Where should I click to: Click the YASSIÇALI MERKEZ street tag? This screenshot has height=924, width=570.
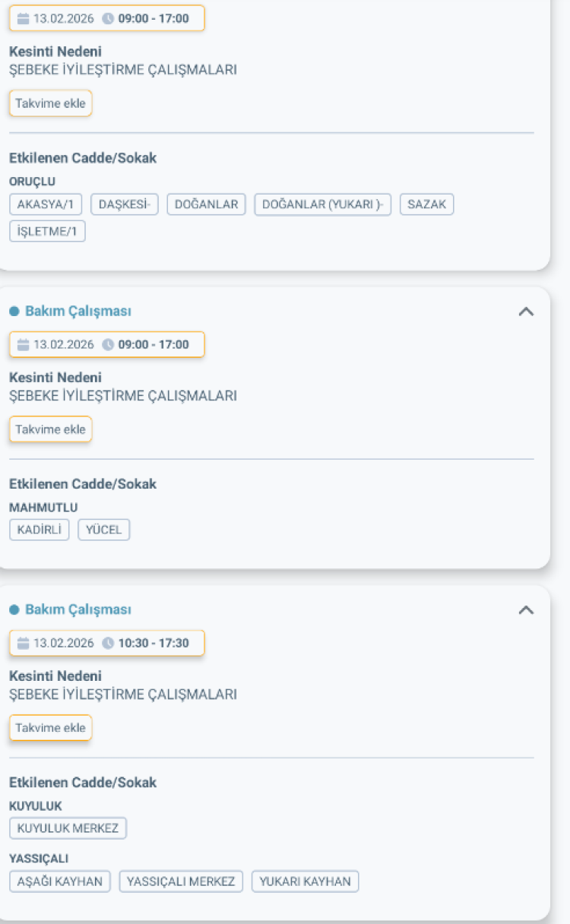[181, 881]
